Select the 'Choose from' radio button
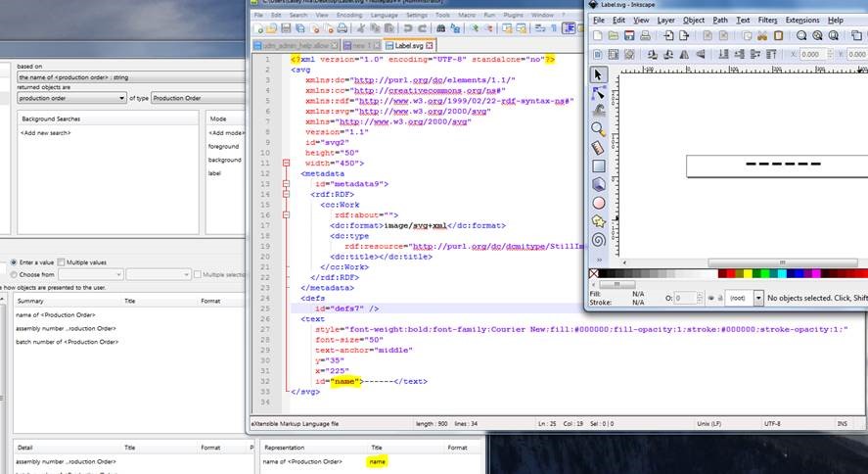This screenshot has height=474, width=868. tap(14, 274)
